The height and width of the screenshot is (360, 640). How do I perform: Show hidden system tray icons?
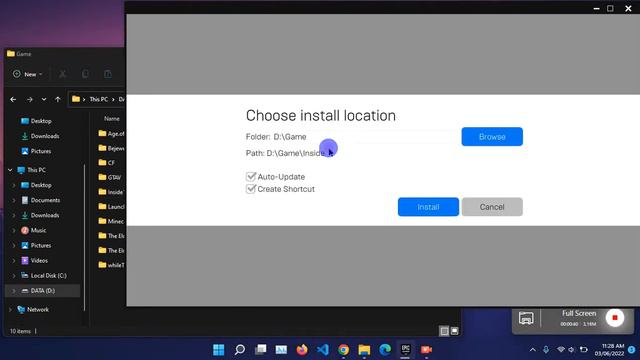click(x=533, y=350)
